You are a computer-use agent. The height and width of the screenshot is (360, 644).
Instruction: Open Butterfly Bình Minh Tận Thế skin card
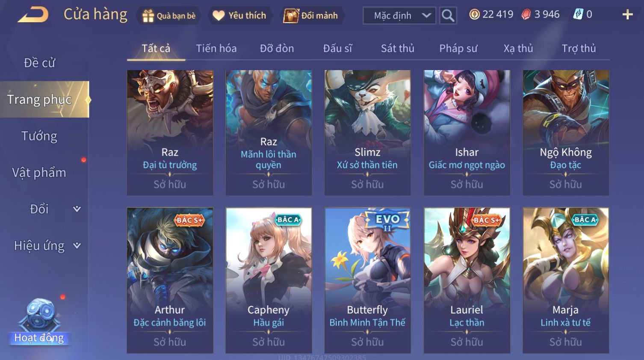[367, 280]
